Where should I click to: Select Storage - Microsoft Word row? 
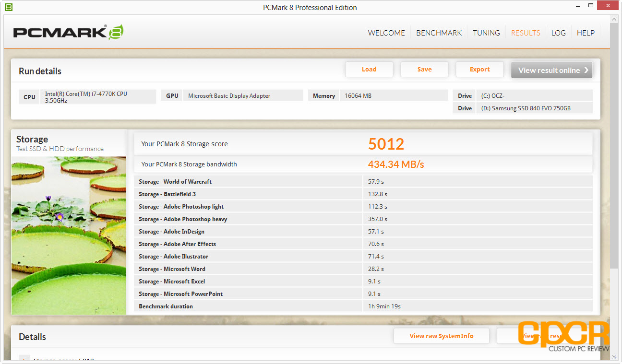click(363, 269)
